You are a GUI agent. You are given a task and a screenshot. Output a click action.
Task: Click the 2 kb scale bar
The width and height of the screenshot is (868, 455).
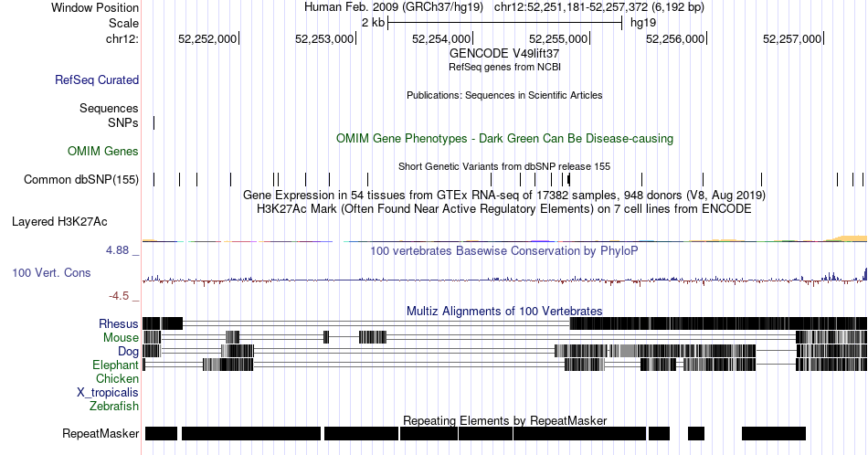click(x=505, y=23)
